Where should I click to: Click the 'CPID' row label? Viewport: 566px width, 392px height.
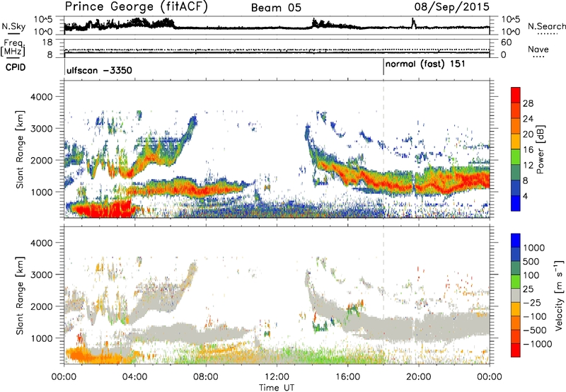coord(16,67)
